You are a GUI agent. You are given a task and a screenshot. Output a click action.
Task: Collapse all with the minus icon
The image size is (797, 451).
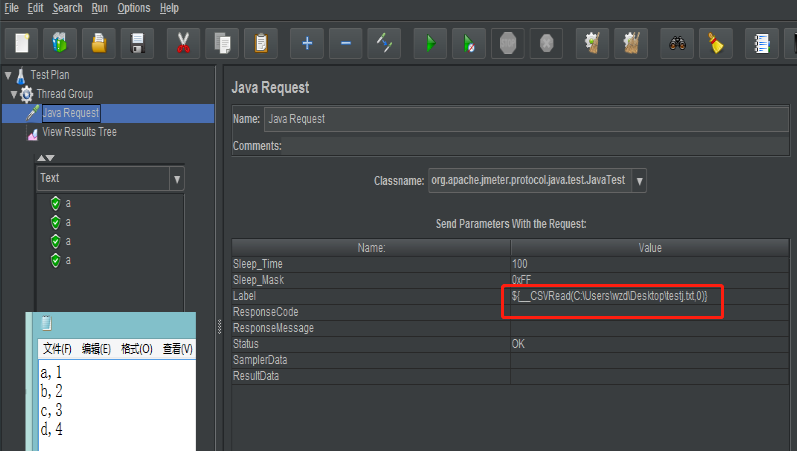tap(346, 43)
